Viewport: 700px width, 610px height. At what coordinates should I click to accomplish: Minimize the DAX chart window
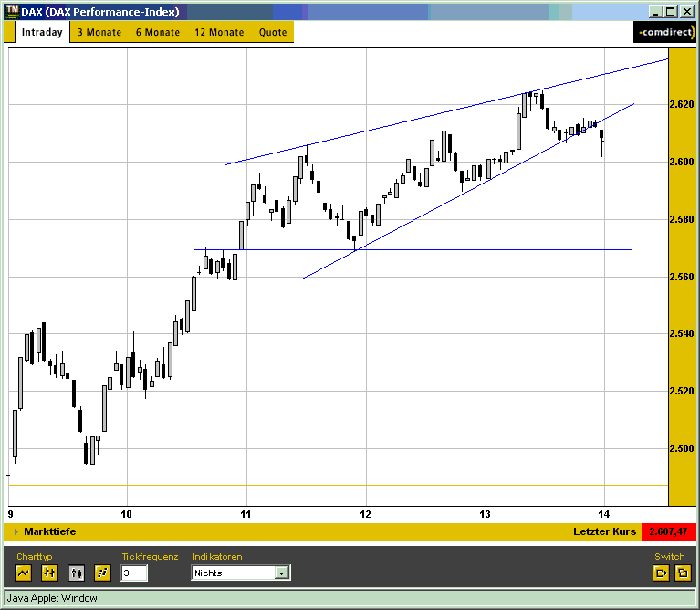tap(655, 12)
